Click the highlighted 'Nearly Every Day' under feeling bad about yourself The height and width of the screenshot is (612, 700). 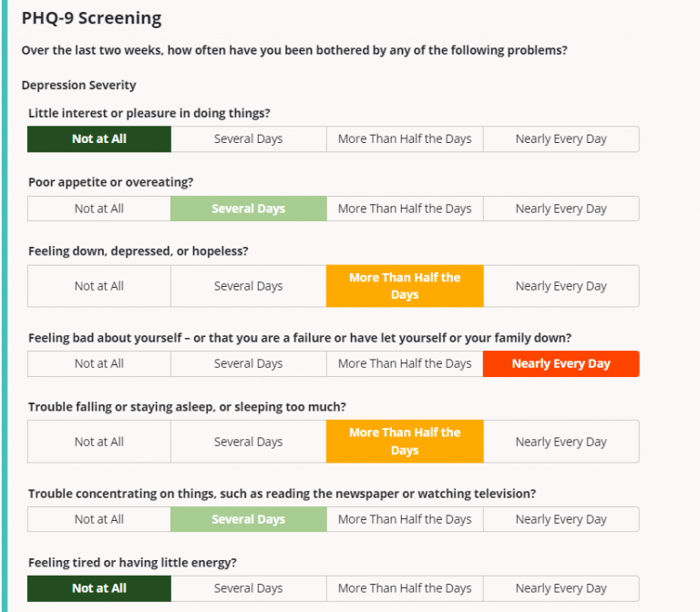(561, 364)
